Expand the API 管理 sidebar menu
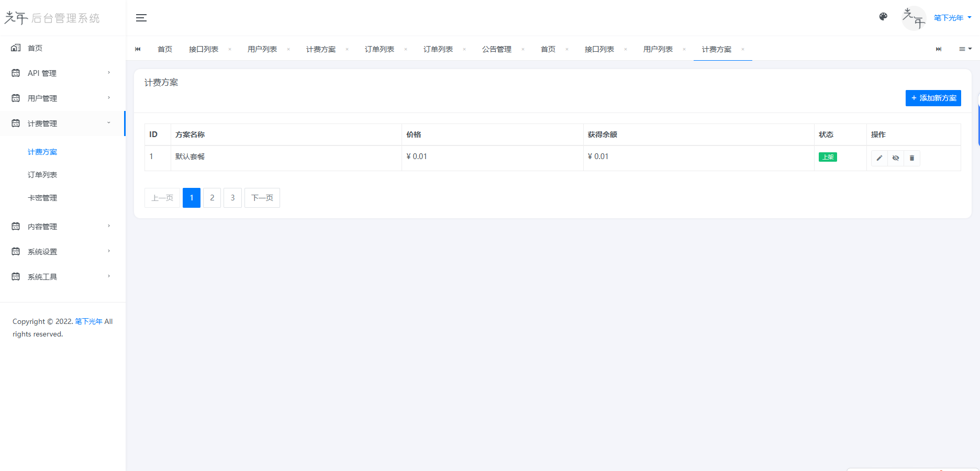This screenshot has width=980, height=471. coord(62,73)
